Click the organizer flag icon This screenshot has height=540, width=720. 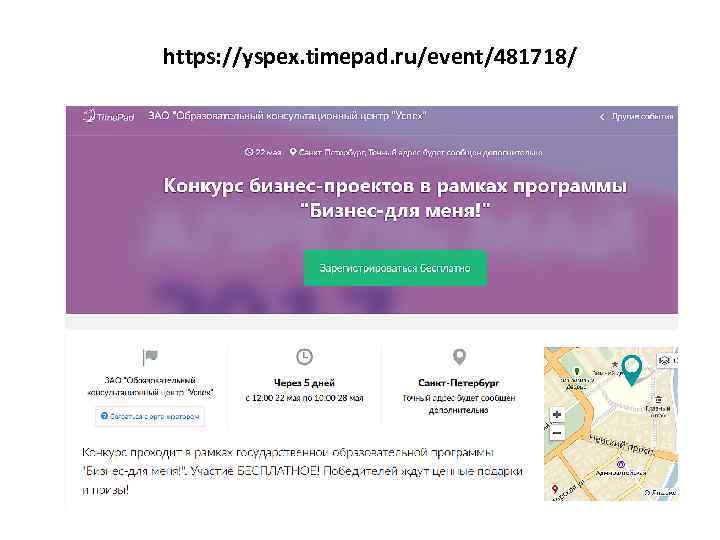150,357
